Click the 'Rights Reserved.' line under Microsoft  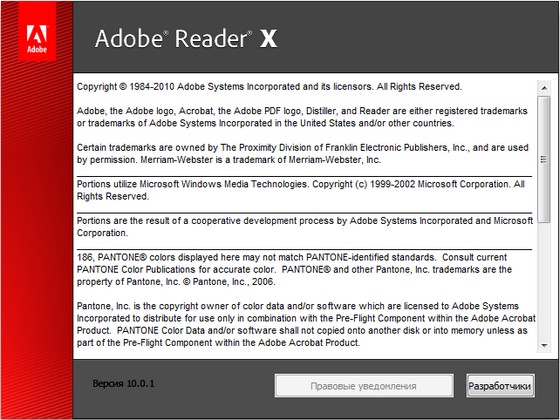pos(112,196)
